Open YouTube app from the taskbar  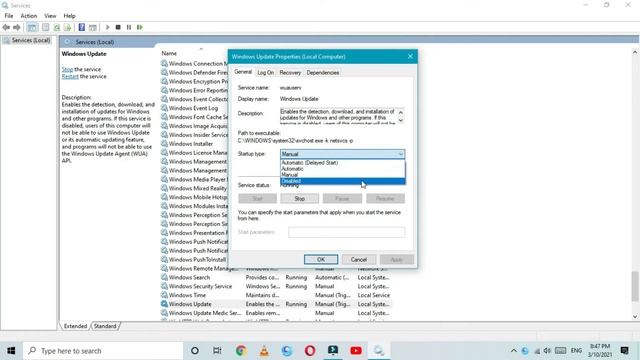[356, 351]
